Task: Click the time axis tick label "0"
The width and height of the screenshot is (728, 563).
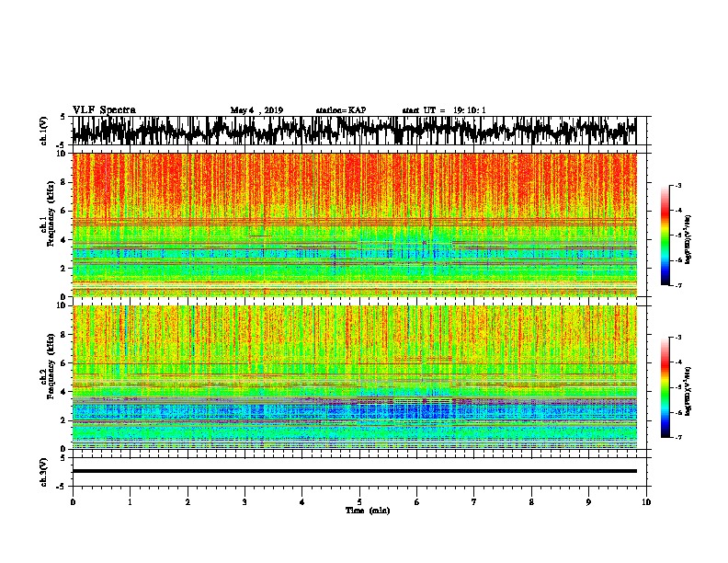Action: pyautogui.click(x=73, y=502)
